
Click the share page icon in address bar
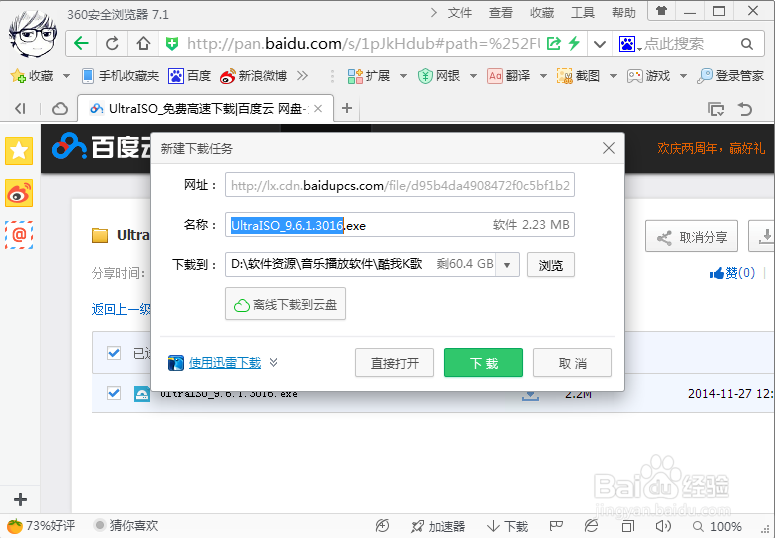[x=554, y=44]
